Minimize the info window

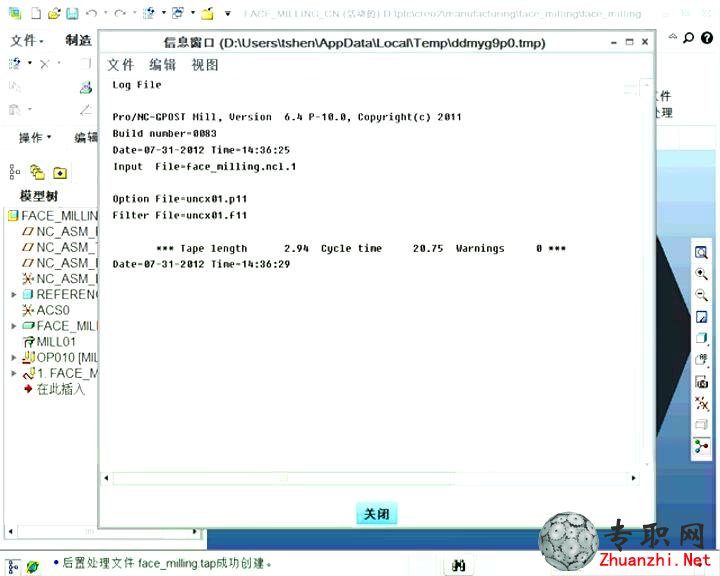pyautogui.click(x=614, y=43)
